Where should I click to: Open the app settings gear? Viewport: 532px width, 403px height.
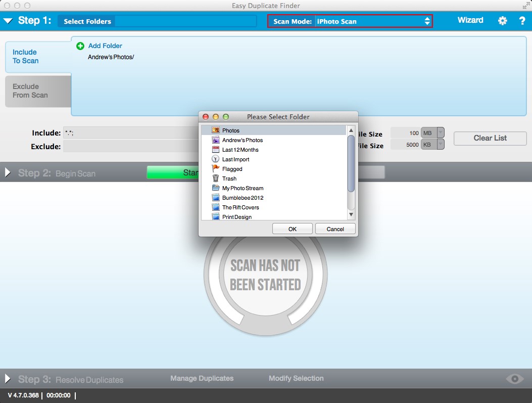pos(502,20)
